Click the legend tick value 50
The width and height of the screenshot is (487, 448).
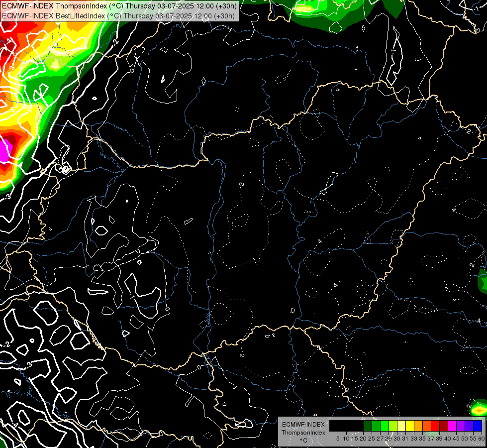(465, 439)
